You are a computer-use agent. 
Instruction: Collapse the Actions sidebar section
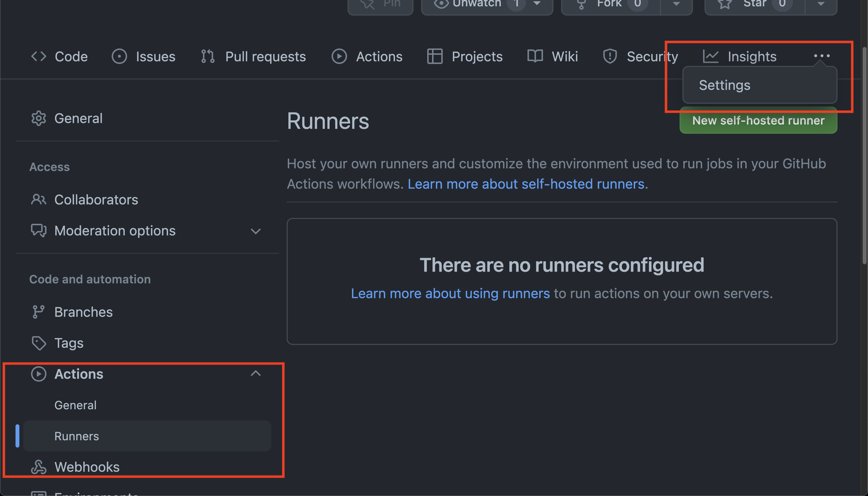[x=256, y=374]
